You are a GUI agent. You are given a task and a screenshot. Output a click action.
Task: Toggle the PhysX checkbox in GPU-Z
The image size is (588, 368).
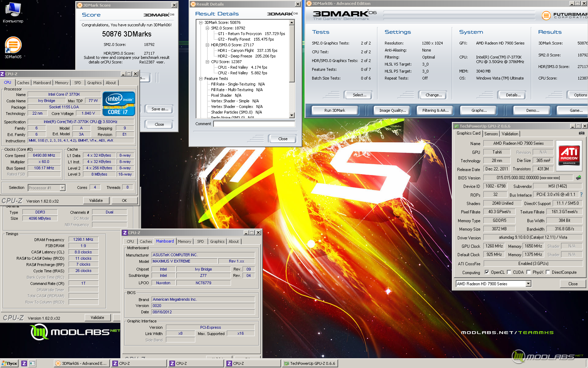click(x=529, y=272)
